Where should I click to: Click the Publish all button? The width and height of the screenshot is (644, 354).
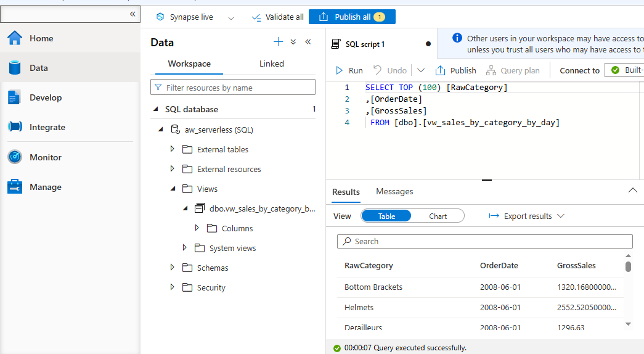pyautogui.click(x=352, y=17)
